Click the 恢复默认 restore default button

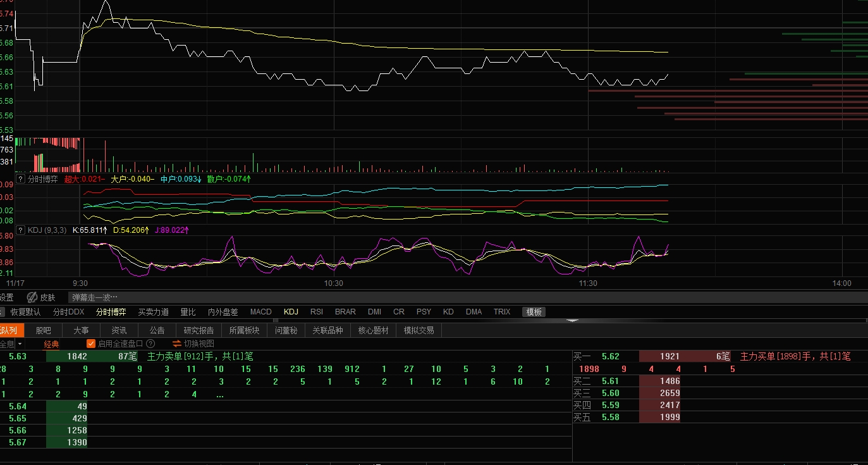[x=25, y=312]
